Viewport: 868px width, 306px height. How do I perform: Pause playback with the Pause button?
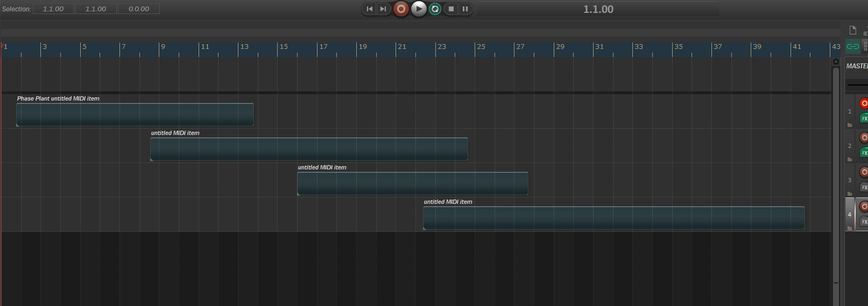(x=465, y=9)
